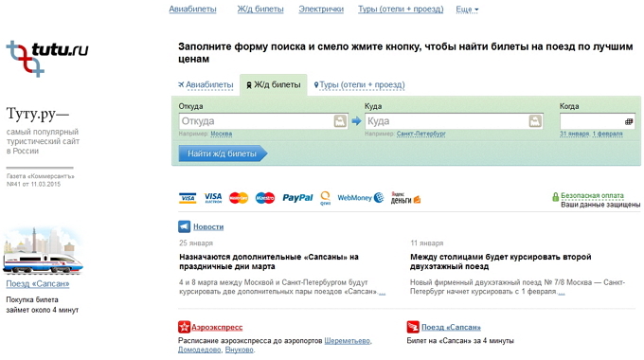The width and height of the screenshot is (644, 360).
Task: Open Шереметьево aeroexpress schedule
Action: [348, 341]
